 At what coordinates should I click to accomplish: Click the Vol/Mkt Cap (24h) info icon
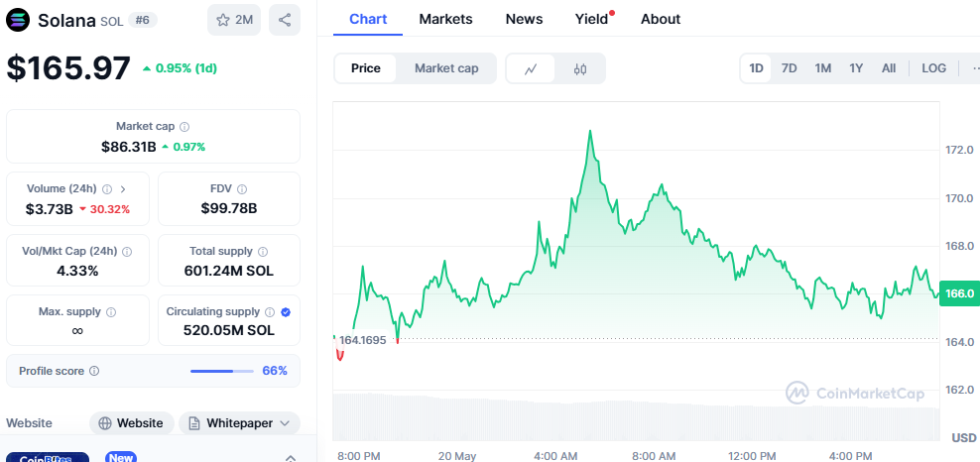click(127, 251)
